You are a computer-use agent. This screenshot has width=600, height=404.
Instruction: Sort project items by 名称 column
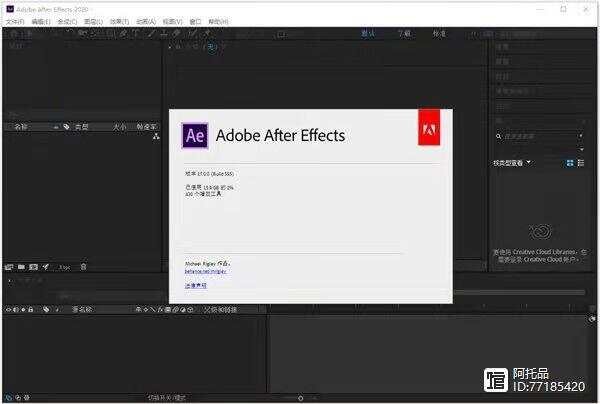21,127
